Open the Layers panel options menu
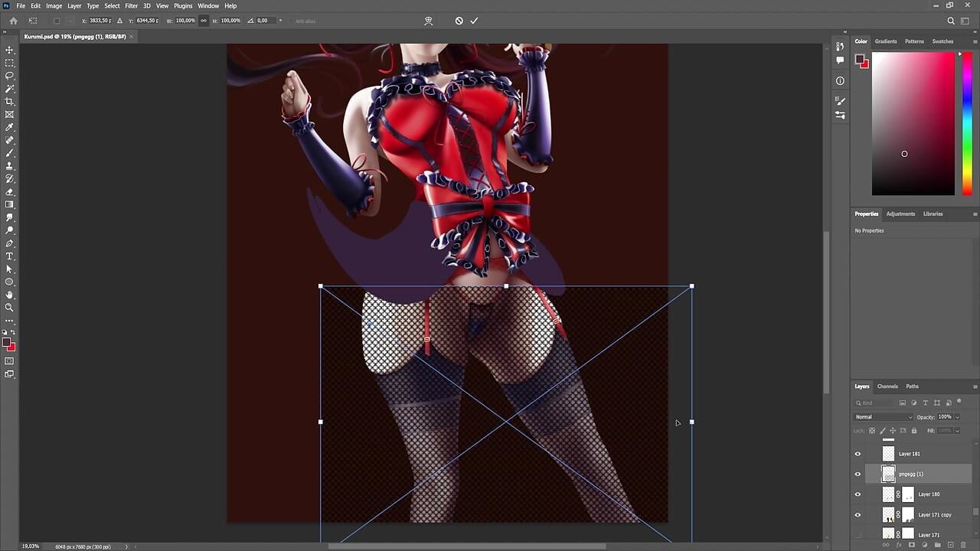980x551 pixels. click(975, 386)
